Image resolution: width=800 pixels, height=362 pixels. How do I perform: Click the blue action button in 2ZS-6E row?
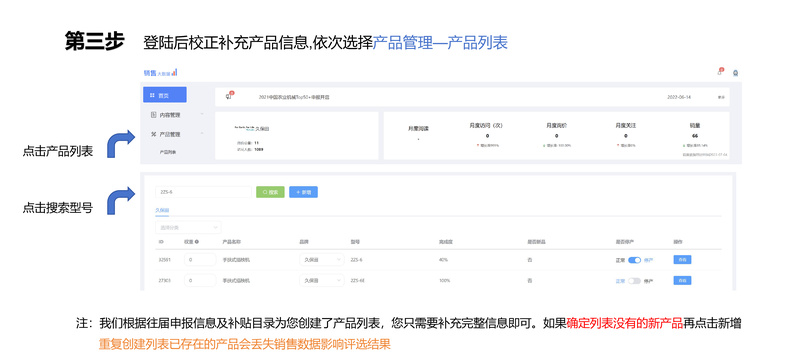tap(682, 280)
